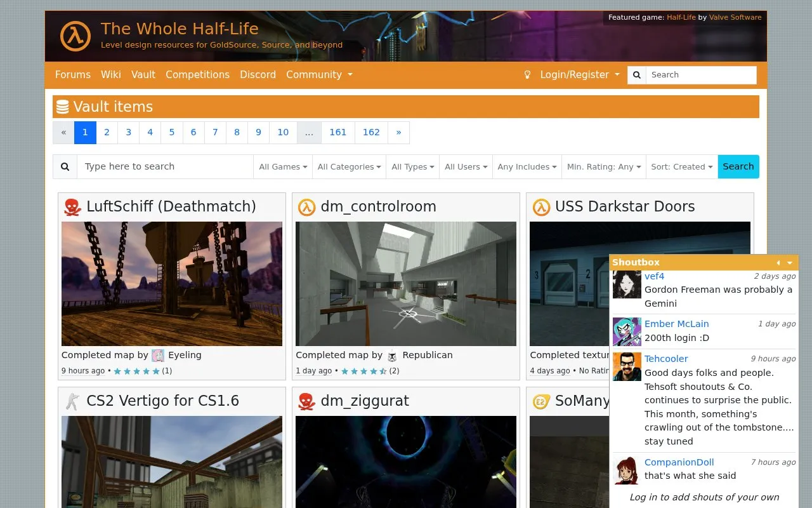Open the Sort: Created dropdown
Viewport: 812px width, 508px height.
point(682,167)
